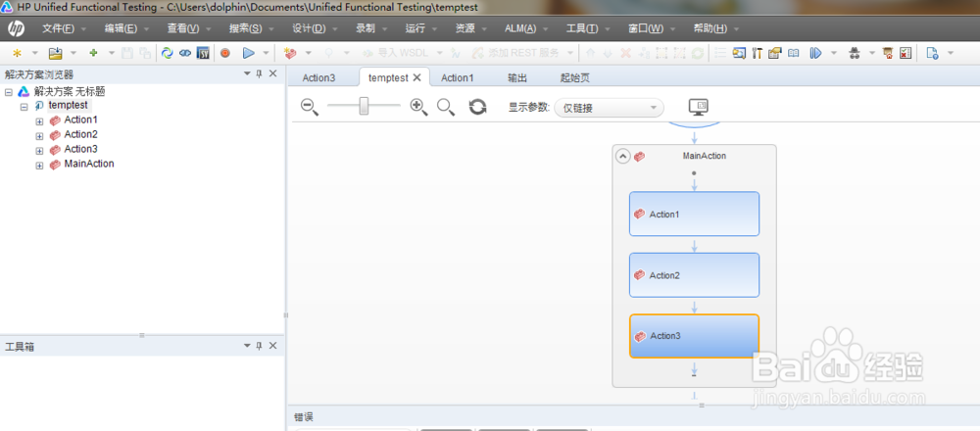Click the blue step-run pause/play icon
Viewport: 980px width, 431px height.
(815, 53)
